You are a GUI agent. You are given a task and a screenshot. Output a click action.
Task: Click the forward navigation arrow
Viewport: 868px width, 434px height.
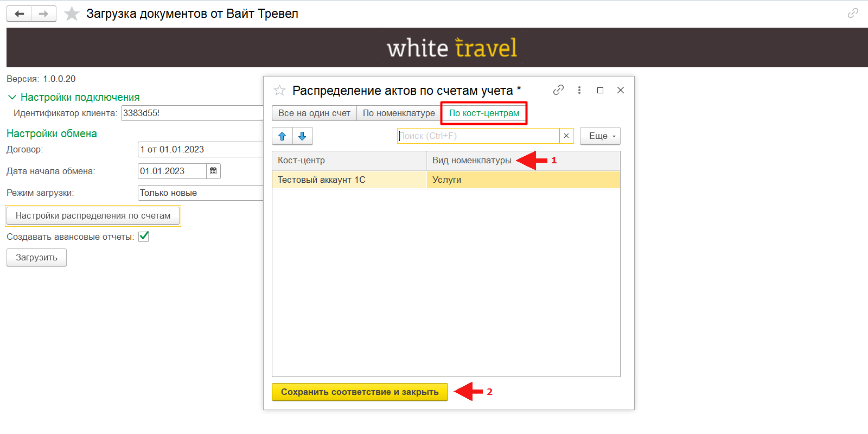click(44, 14)
